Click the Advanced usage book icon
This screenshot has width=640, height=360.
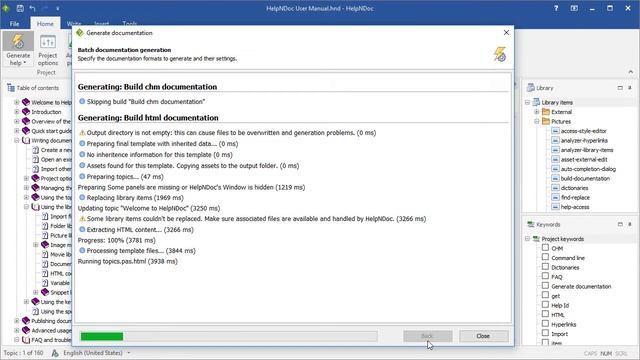[x=26, y=330]
